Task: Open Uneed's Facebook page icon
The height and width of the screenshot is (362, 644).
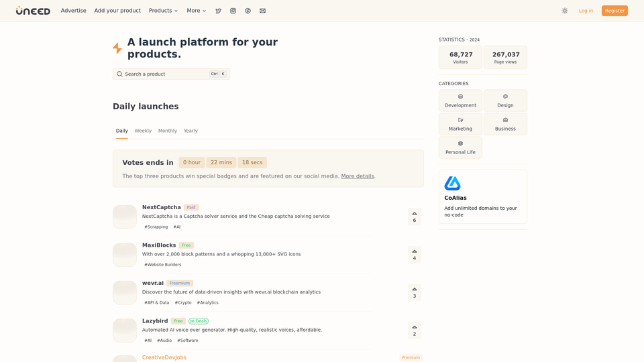Action: pyautogui.click(x=248, y=11)
